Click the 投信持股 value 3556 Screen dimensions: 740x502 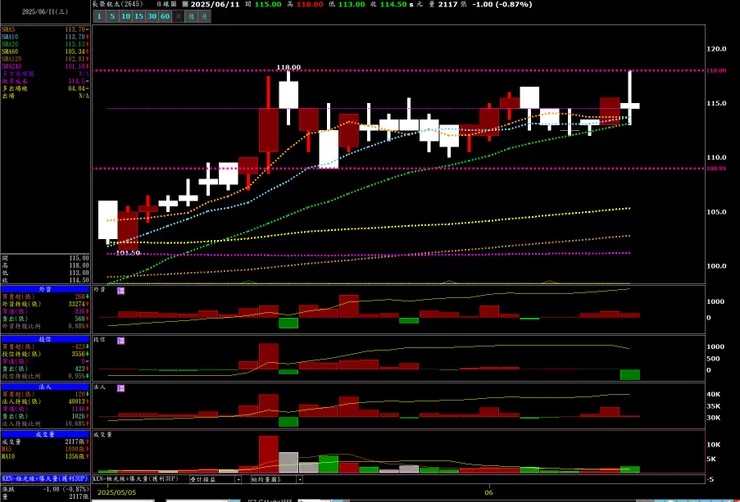[x=78, y=354]
